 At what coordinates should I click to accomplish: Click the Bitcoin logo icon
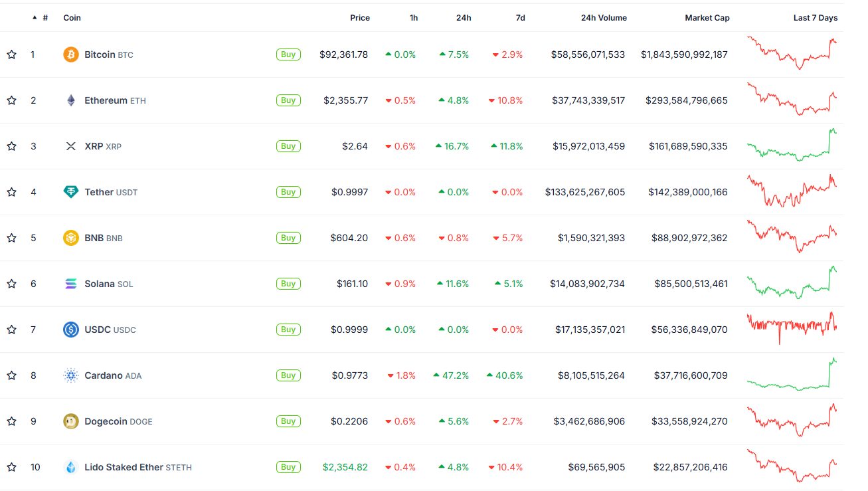[x=71, y=54]
